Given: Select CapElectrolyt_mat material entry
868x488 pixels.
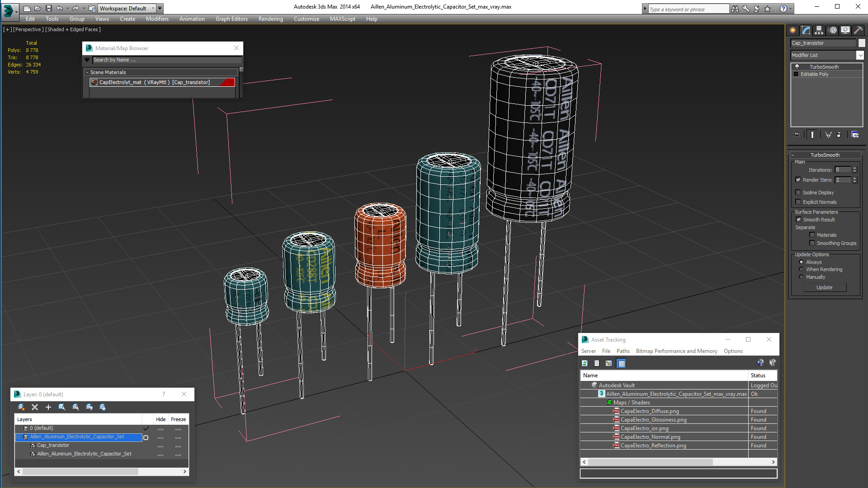Looking at the screenshot, I should coord(162,82).
